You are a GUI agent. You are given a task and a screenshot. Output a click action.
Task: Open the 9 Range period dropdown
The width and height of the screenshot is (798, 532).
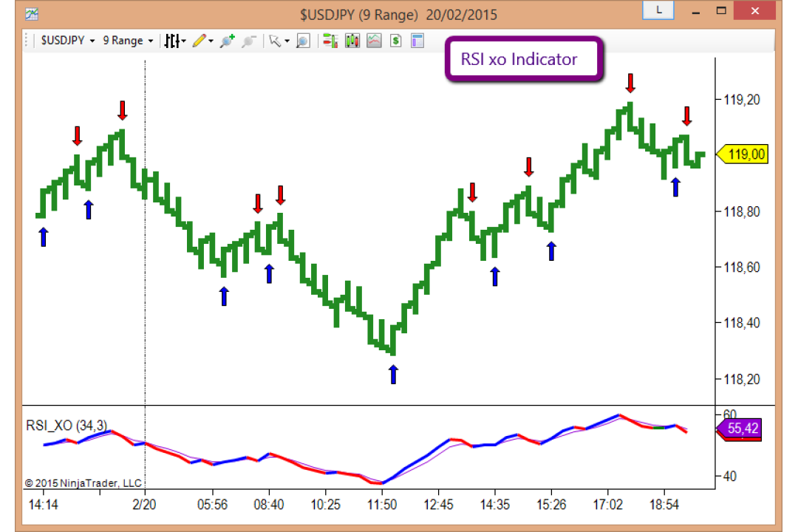click(128, 41)
